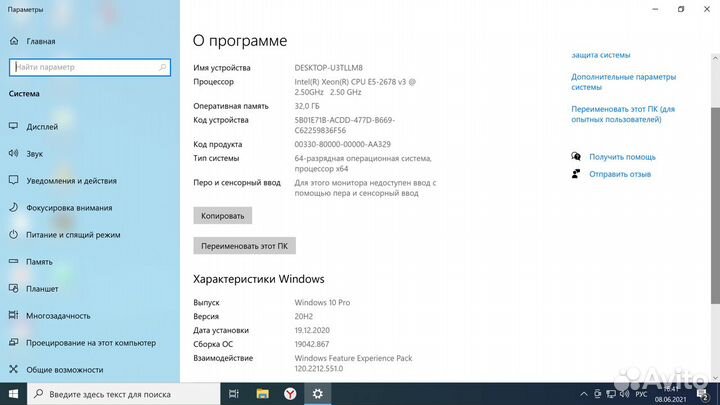Open File Explorer from taskbar

(262, 394)
